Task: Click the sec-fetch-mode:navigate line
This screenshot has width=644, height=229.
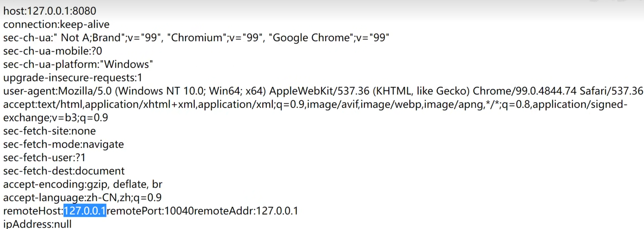Action: click(63, 144)
